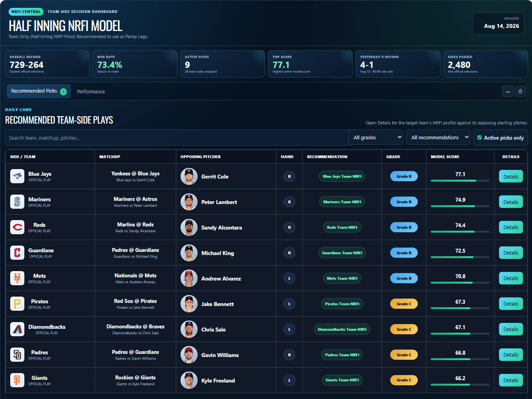The image size is (532, 399).
Task: Click the Reds team logo
Action: point(17,227)
